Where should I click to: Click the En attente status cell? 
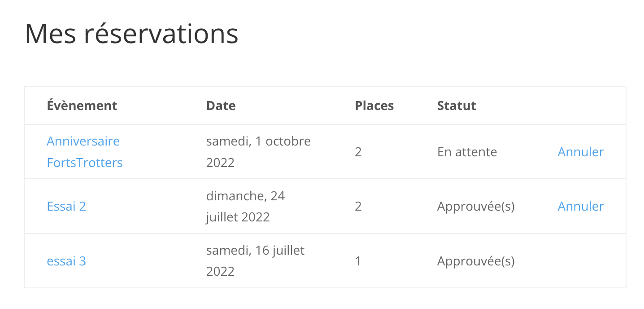[467, 152]
